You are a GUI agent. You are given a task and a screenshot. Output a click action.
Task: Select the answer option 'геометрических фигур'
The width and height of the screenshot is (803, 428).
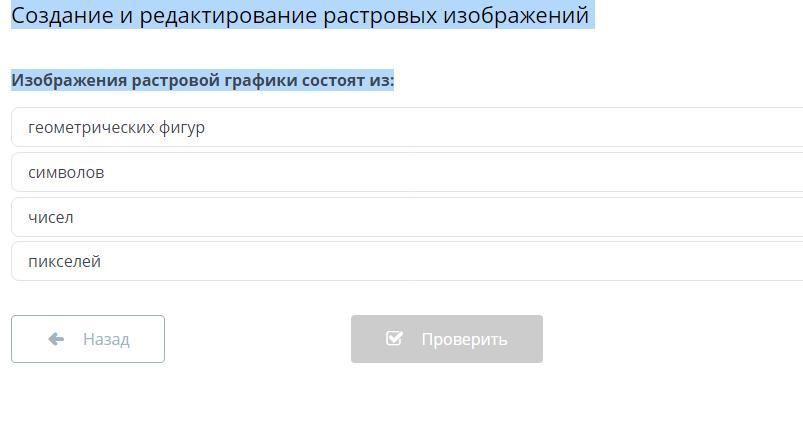(x=116, y=127)
